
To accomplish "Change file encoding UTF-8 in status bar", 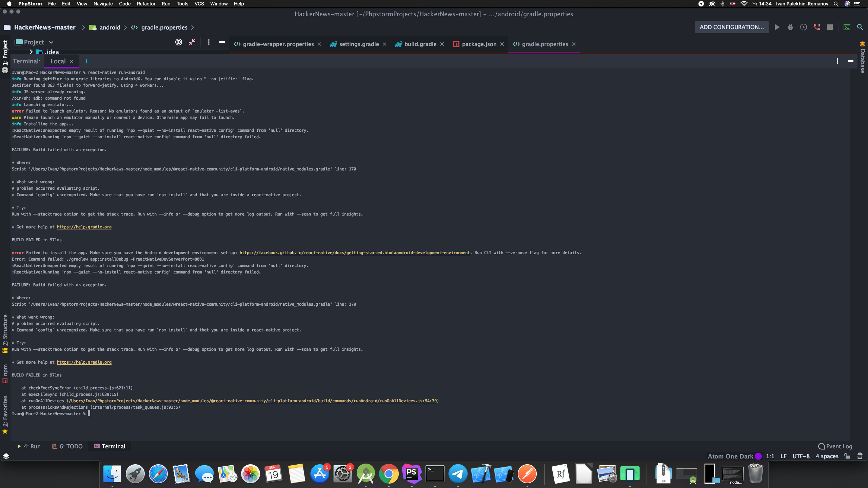I will [801, 456].
